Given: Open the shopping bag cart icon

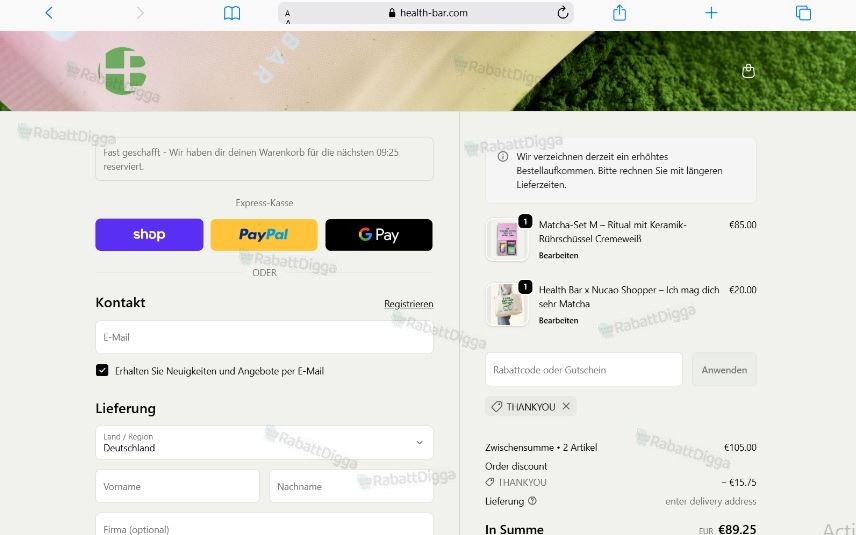Looking at the screenshot, I should [x=748, y=71].
